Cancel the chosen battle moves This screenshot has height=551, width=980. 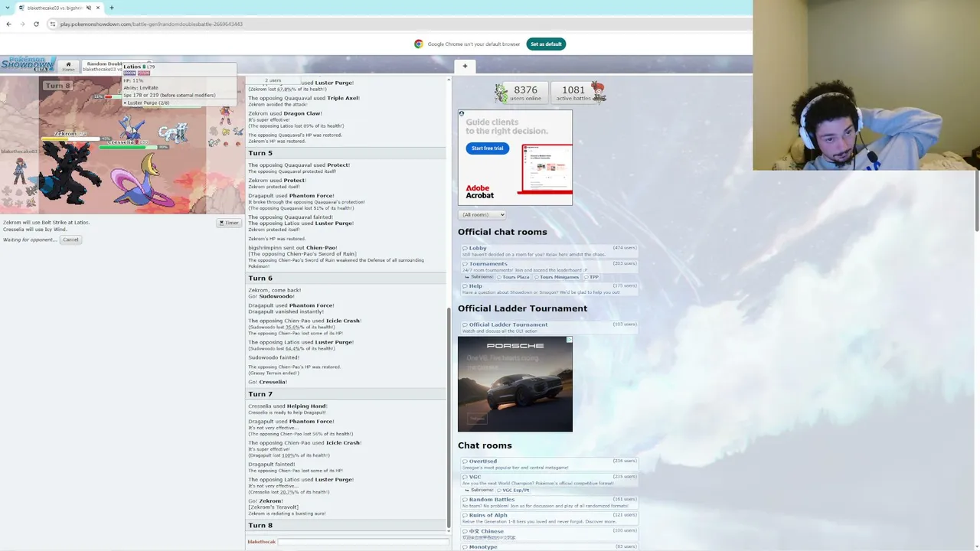tap(70, 240)
